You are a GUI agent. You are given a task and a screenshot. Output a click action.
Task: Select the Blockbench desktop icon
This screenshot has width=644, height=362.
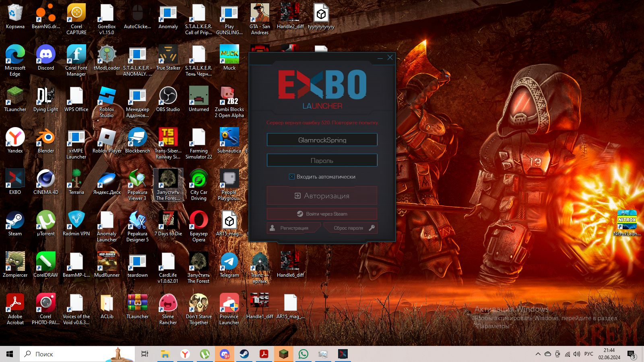point(138,141)
